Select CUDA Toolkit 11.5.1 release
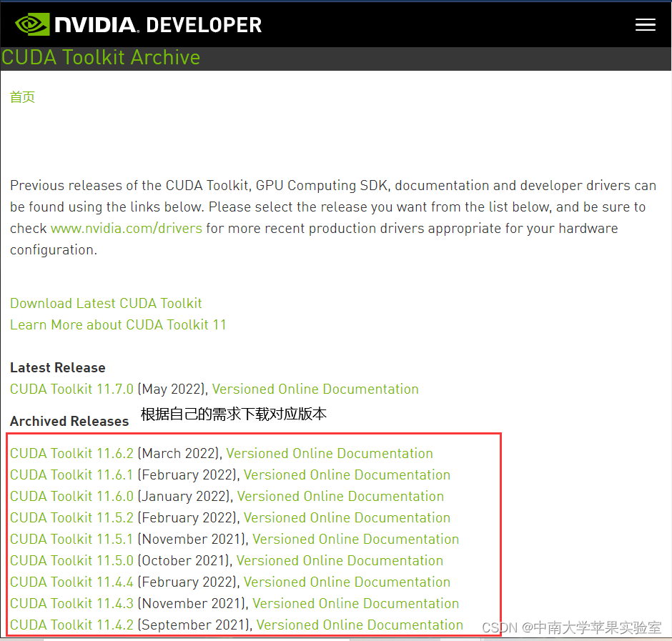 pos(71,539)
